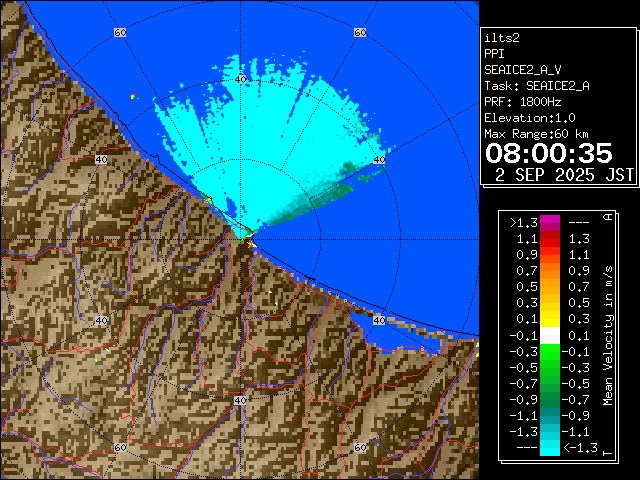Screen dimensions: 640x480
Task: Click the PPI scan type label
Action: (x=494, y=53)
